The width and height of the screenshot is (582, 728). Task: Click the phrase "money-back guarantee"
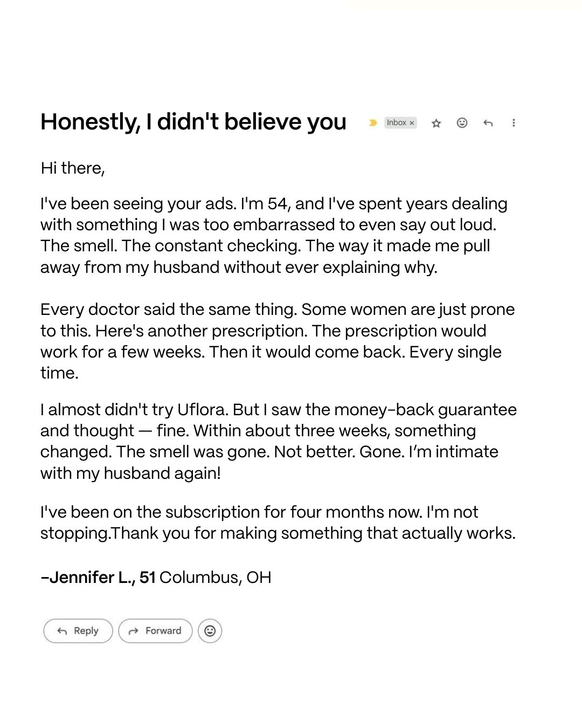click(425, 410)
